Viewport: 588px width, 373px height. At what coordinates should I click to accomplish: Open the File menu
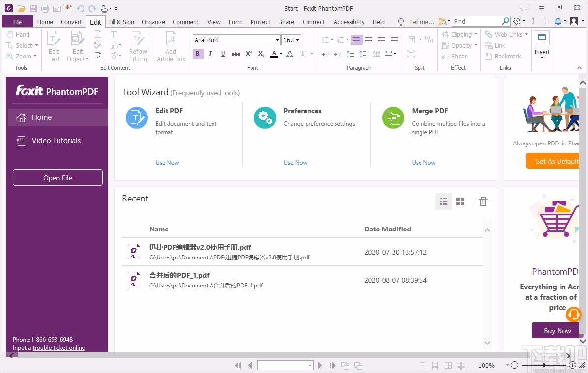[x=17, y=22]
